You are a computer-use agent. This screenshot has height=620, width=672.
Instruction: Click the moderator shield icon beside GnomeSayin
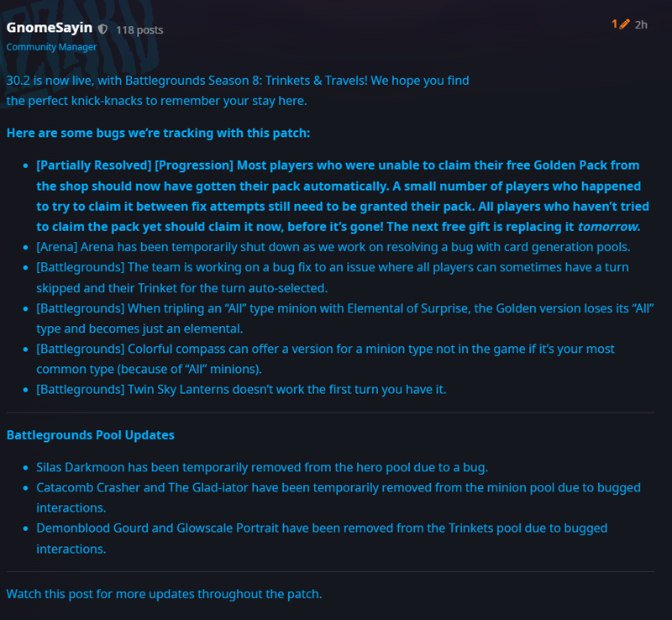pos(102,29)
